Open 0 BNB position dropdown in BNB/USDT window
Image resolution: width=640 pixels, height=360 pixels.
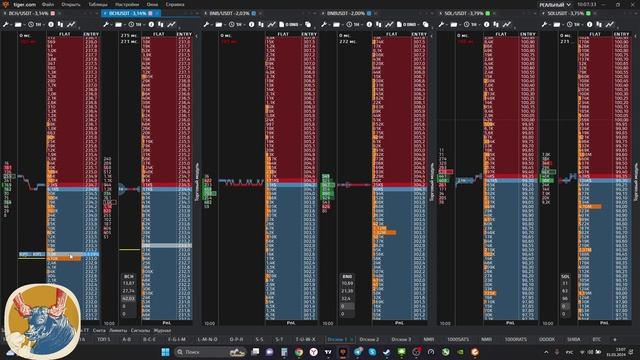291,24
